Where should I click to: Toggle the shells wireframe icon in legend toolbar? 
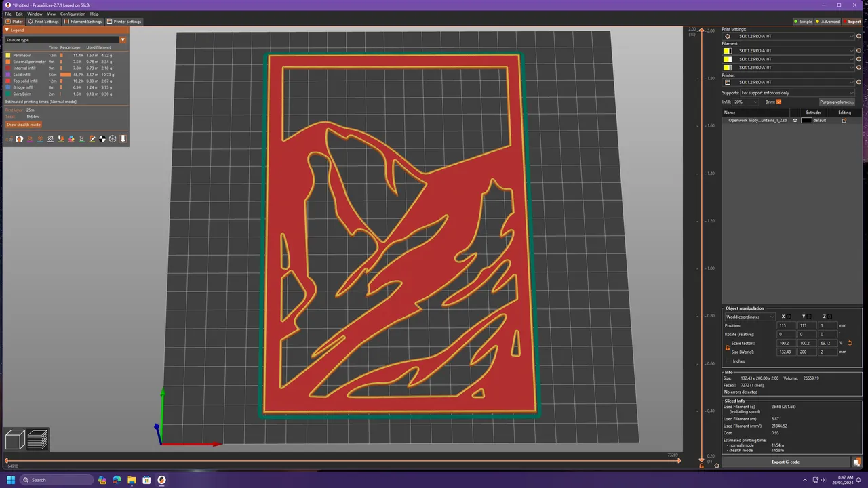[x=113, y=139]
